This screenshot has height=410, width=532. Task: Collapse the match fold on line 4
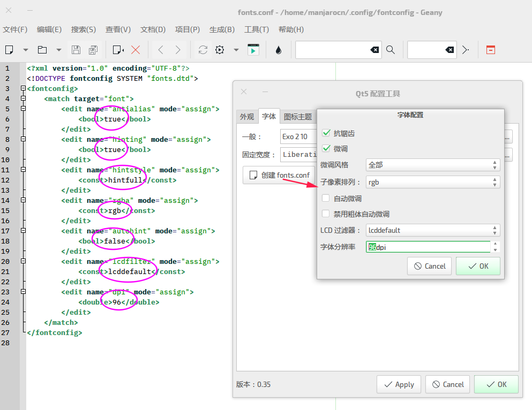click(23, 98)
